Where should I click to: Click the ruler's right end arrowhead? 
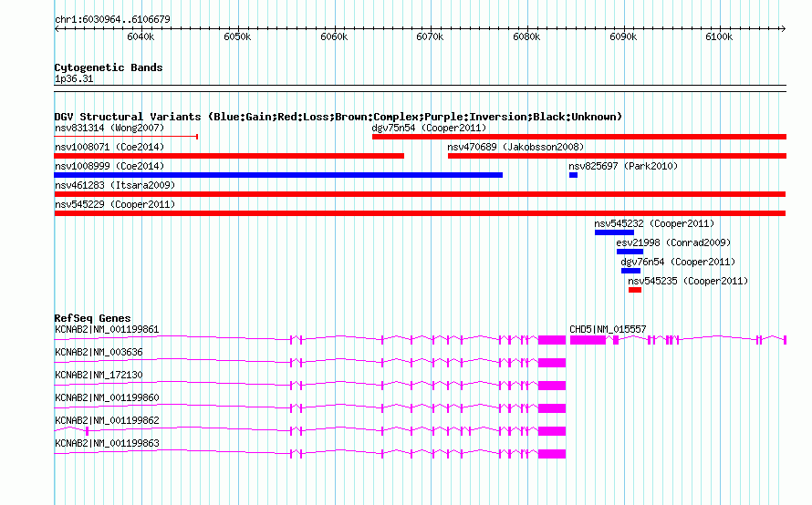tap(784, 29)
